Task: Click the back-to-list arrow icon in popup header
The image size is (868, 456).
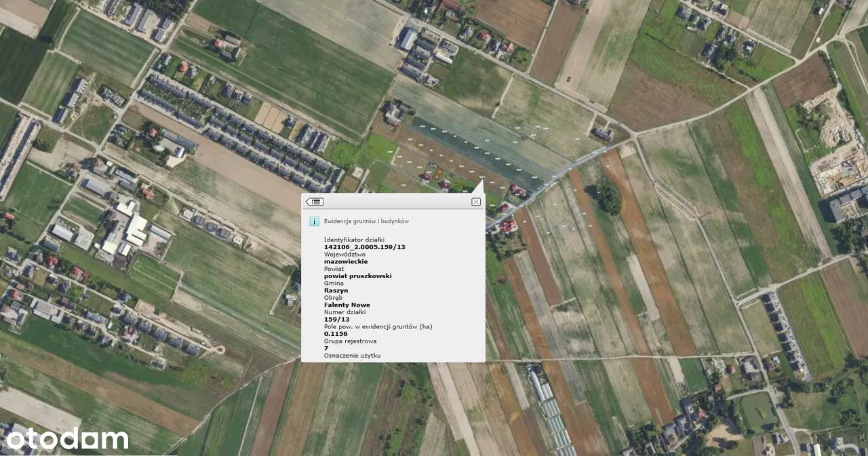Action: 314,202
